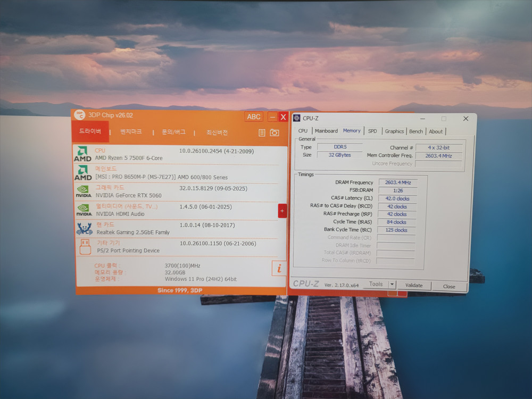This screenshot has height=399, width=532.
Task: Select the AMD CPU device icon
Action: pos(82,153)
